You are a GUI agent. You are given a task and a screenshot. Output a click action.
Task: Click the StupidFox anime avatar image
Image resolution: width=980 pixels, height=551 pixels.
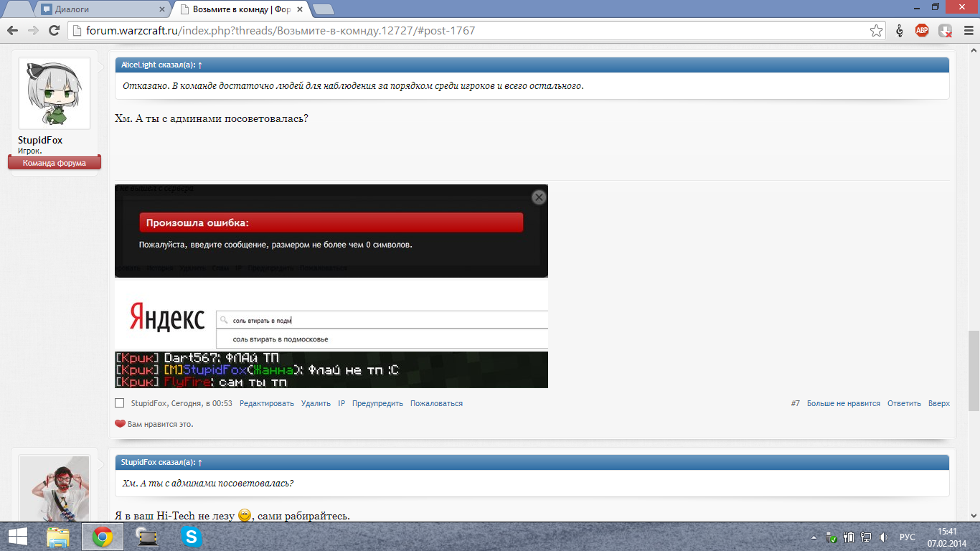point(55,93)
